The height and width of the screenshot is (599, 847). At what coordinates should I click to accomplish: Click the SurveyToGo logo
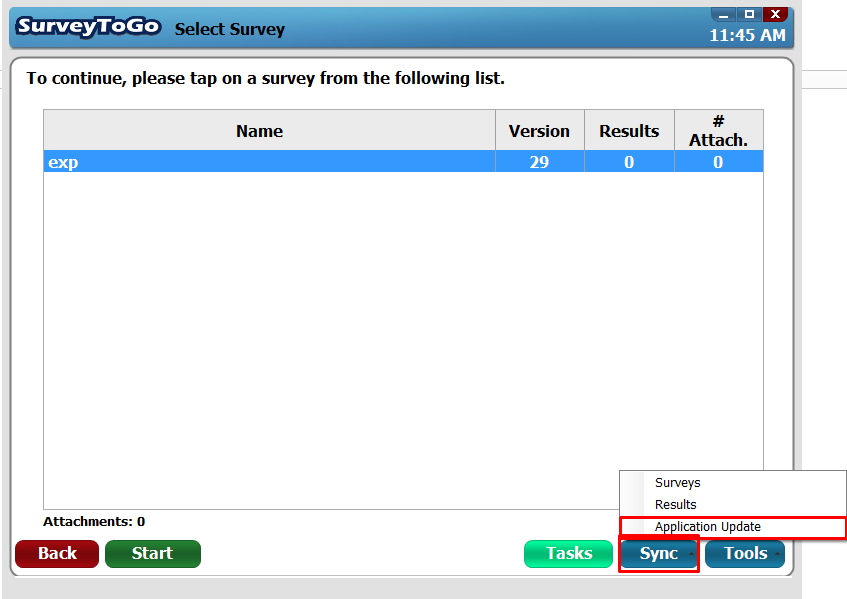pyautogui.click(x=88, y=27)
